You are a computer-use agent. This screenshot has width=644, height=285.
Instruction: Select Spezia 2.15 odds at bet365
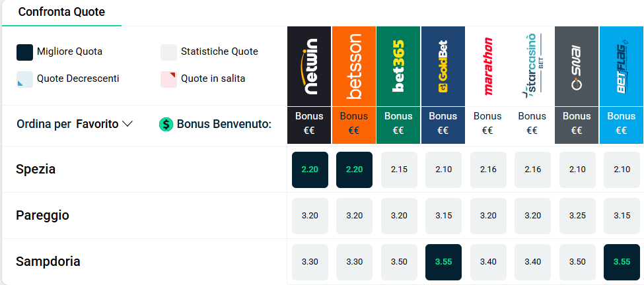pyautogui.click(x=399, y=170)
